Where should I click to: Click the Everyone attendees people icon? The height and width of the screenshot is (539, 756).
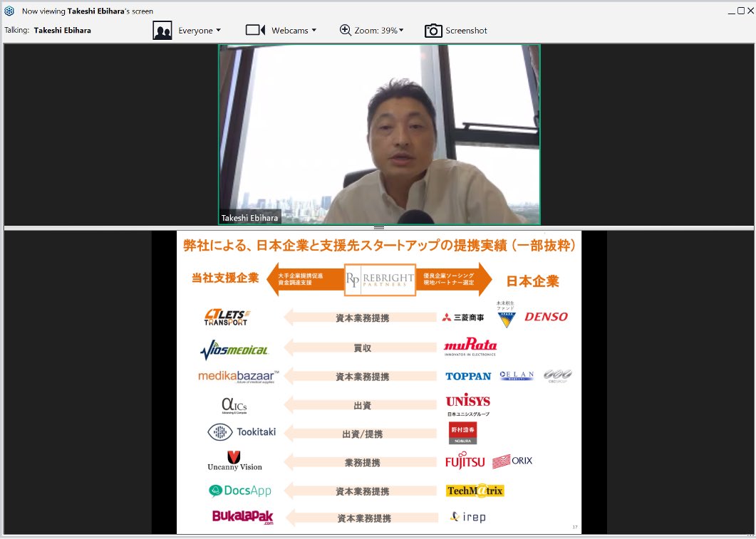click(162, 31)
